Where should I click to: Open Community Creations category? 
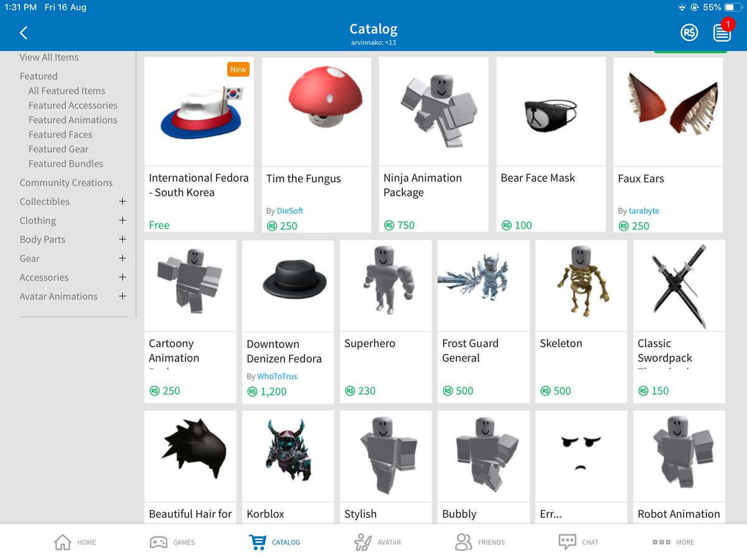point(66,183)
